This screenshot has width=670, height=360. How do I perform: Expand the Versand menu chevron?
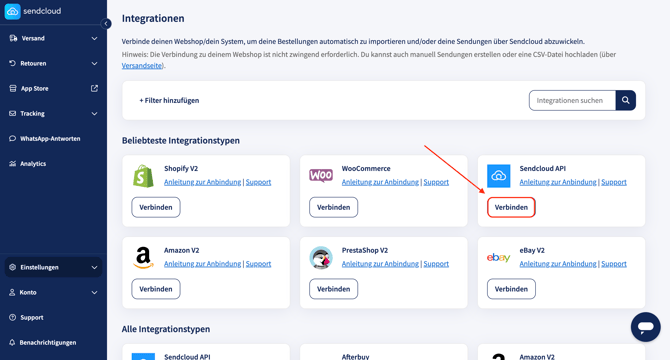point(94,38)
